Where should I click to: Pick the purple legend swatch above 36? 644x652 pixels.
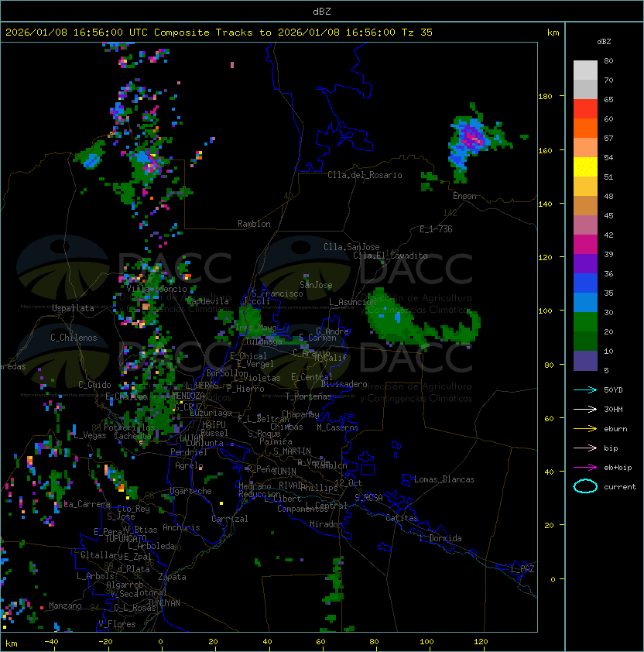tap(585, 263)
